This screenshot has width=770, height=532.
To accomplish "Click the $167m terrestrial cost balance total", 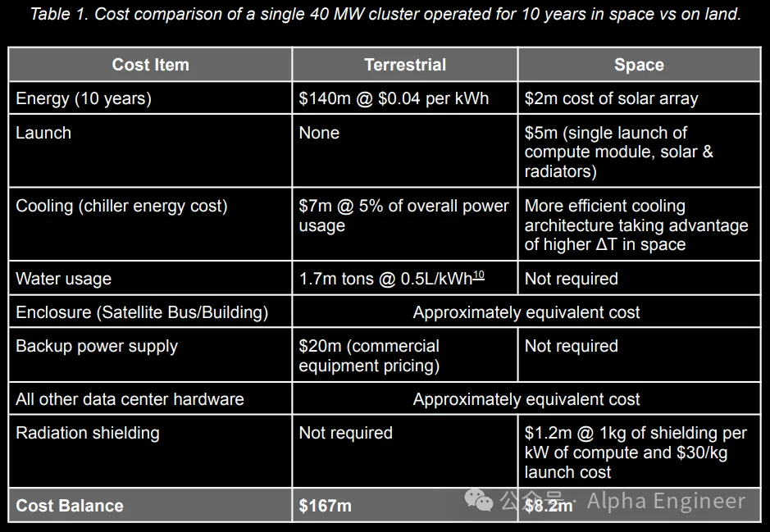I will click(x=326, y=506).
